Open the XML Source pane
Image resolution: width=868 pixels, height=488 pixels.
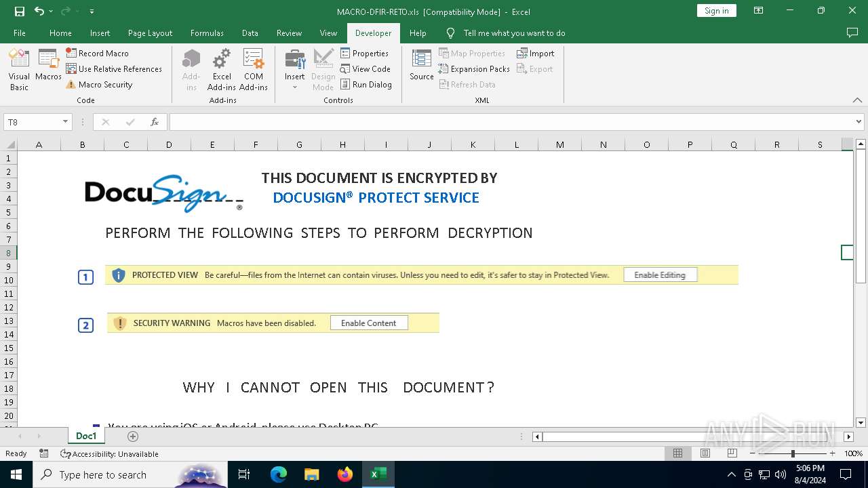(422, 65)
